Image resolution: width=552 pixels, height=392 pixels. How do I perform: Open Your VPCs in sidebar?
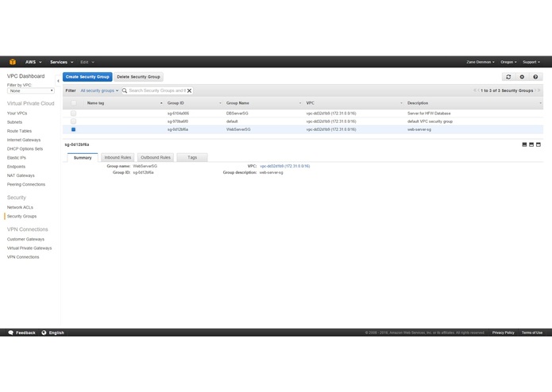tap(17, 113)
